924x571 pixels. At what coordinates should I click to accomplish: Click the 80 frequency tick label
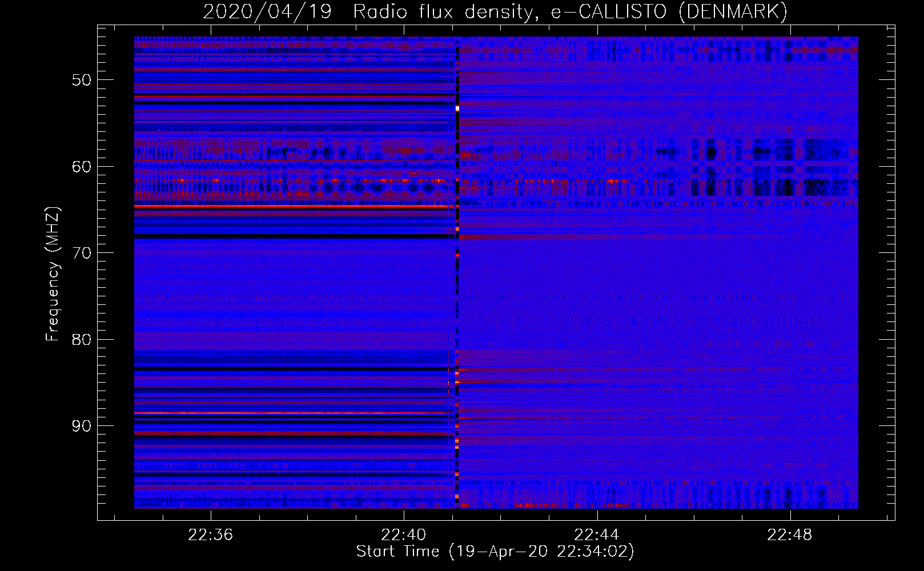[82, 340]
